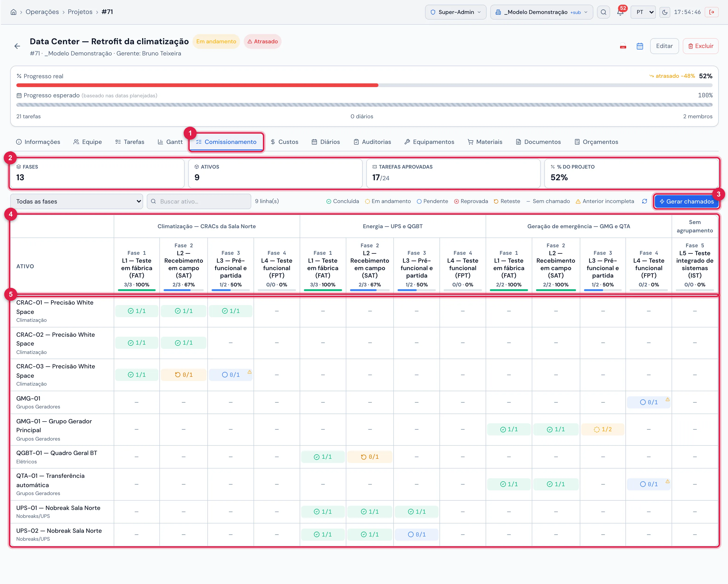Click warning triangle on CRAC-03 Fase 3 cell

pos(250,372)
